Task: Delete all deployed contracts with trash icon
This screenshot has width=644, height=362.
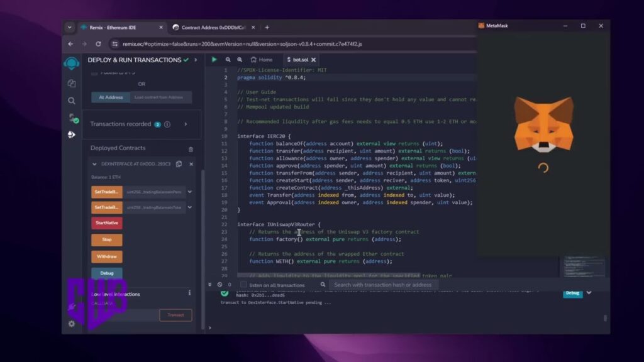Action: 191,149
